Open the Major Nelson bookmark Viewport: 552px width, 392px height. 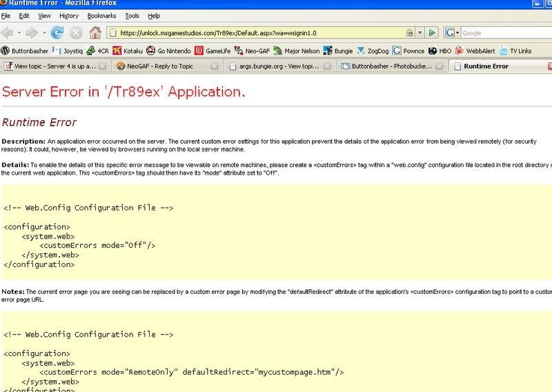click(300, 50)
